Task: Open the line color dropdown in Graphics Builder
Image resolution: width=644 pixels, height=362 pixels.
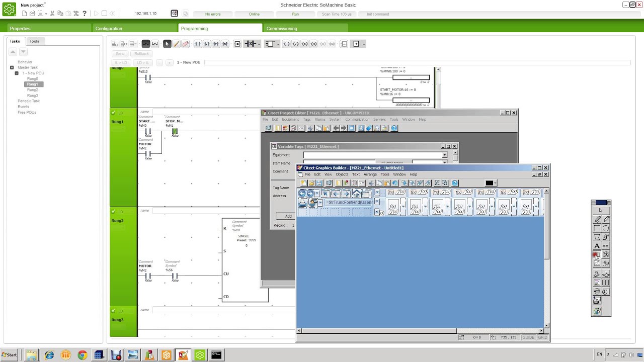Action: pyautogui.click(x=495, y=183)
